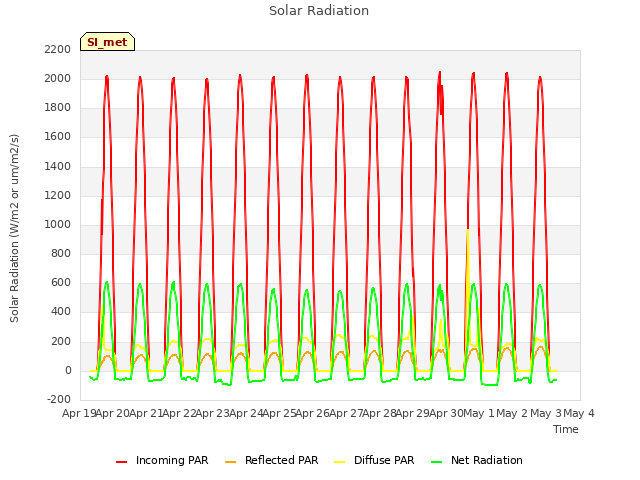The height and width of the screenshot is (480, 640).
Task: Click the Time x-axis label
Action: (566, 429)
